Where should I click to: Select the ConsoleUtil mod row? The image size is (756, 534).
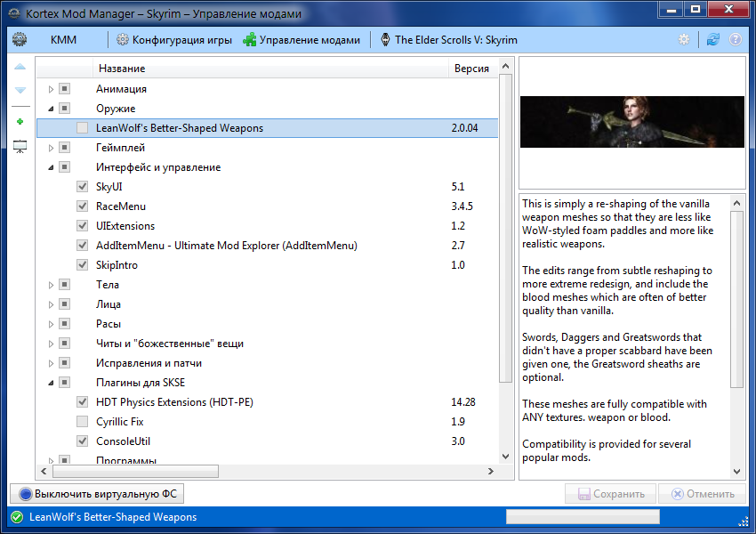pyautogui.click(x=268, y=441)
